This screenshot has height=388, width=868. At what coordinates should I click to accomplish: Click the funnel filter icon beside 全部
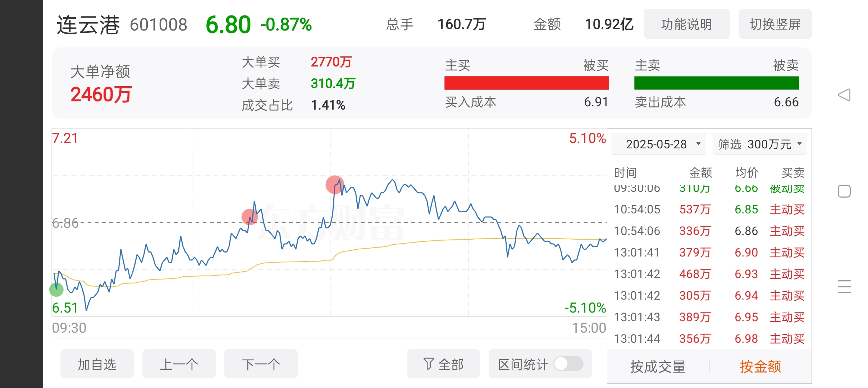click(x=428, y=364)
